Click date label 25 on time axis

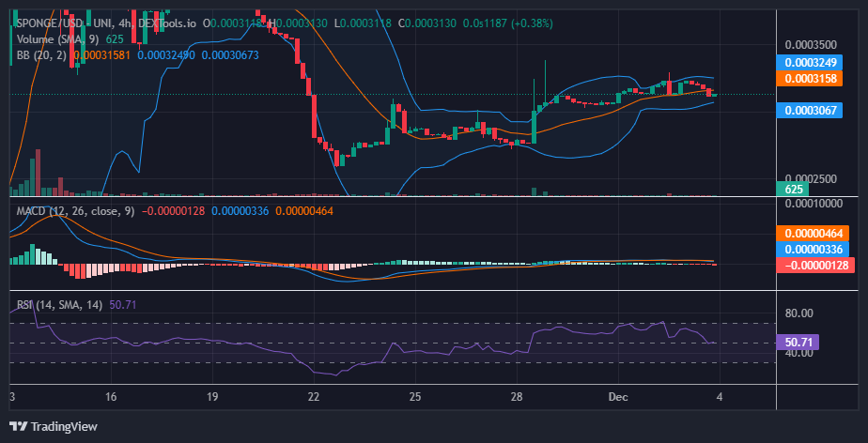[415, 397]
